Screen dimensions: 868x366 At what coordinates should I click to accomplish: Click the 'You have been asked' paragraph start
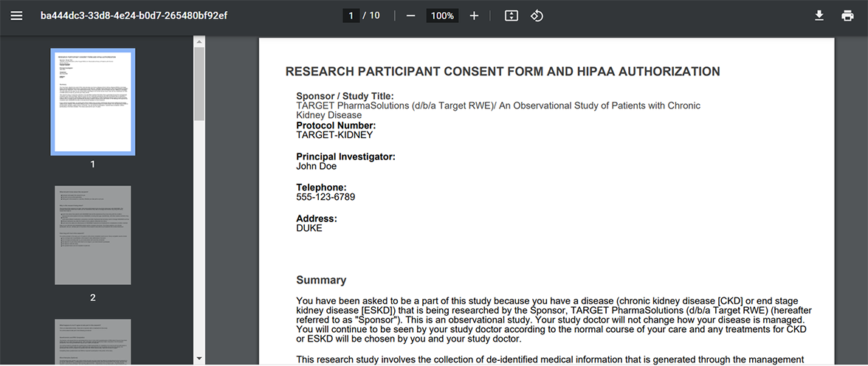(337, 302)
